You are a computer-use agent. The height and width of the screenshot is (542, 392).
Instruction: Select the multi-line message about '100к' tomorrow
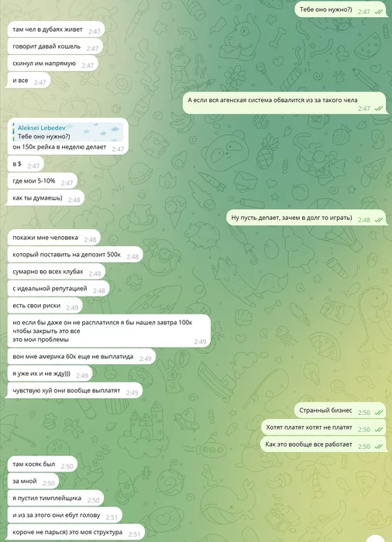[x=109, y=331]
